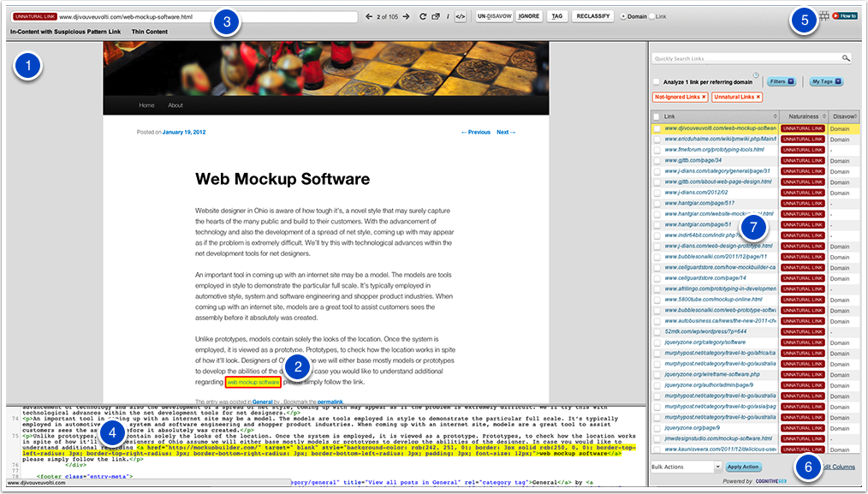This screenshot has width=868, height=494.
Task: Click the chessboard header image
Action: [326, 68]
